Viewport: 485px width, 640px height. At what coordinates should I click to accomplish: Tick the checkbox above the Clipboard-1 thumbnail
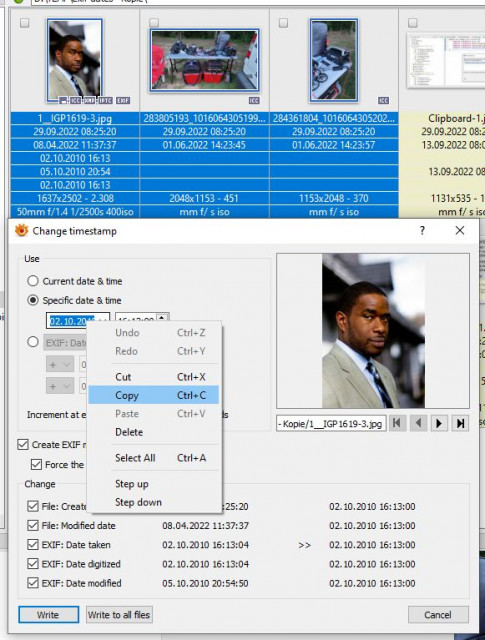413,23
